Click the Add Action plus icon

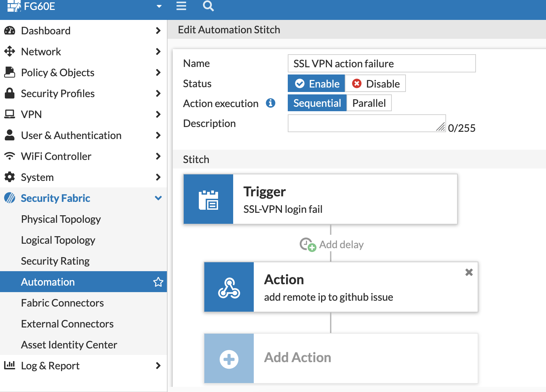(x=229, y=359)
